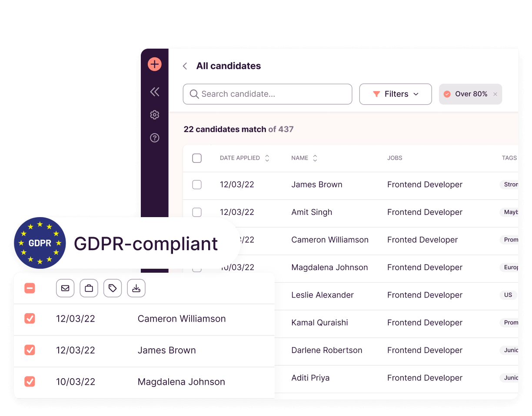The image size is (532, 416).
Task: Remove the Over 80% filter chip
Action: tap(495, 94)
